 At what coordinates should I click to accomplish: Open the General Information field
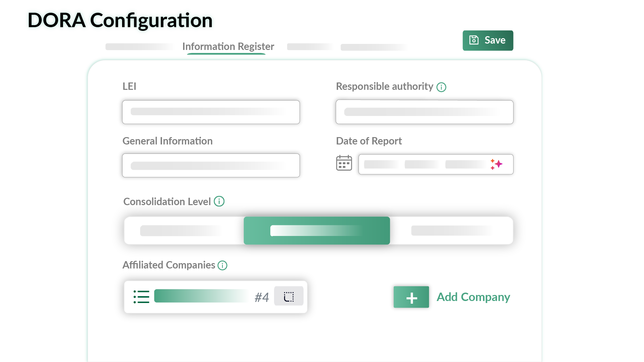(211, 166)
